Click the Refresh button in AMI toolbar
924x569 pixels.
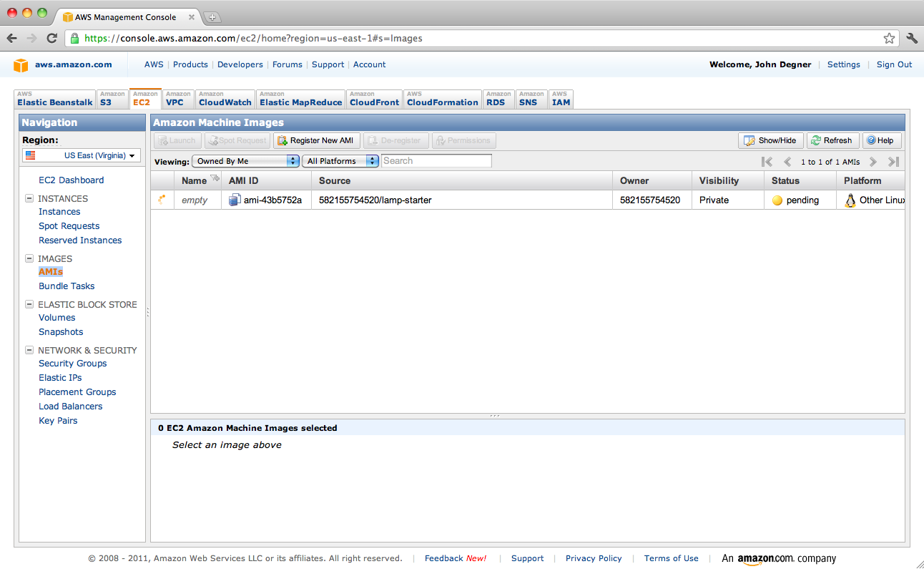(832, 141)
